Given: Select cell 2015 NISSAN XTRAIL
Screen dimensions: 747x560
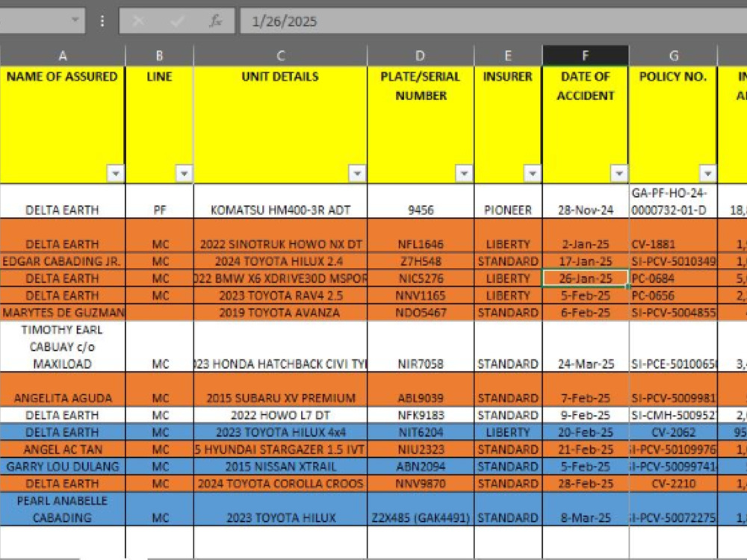Looking at the screenshot, I should pyautogui.click(x=281, y=466).
